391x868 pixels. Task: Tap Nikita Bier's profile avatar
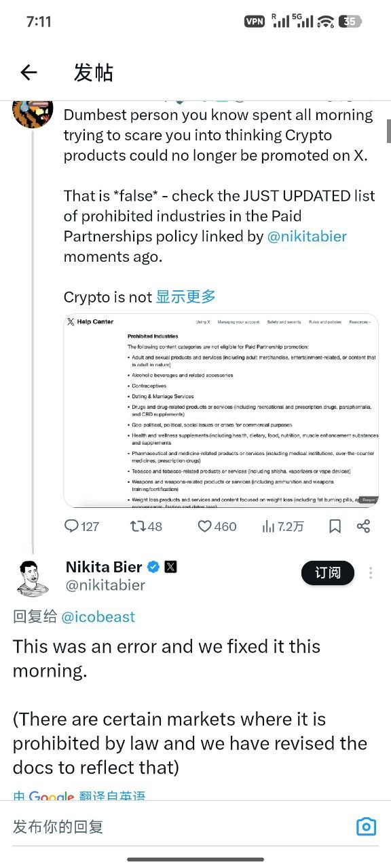[x=32, y=577]
